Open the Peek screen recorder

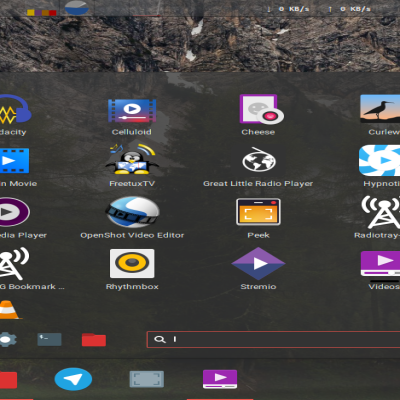tap(258, 212)
